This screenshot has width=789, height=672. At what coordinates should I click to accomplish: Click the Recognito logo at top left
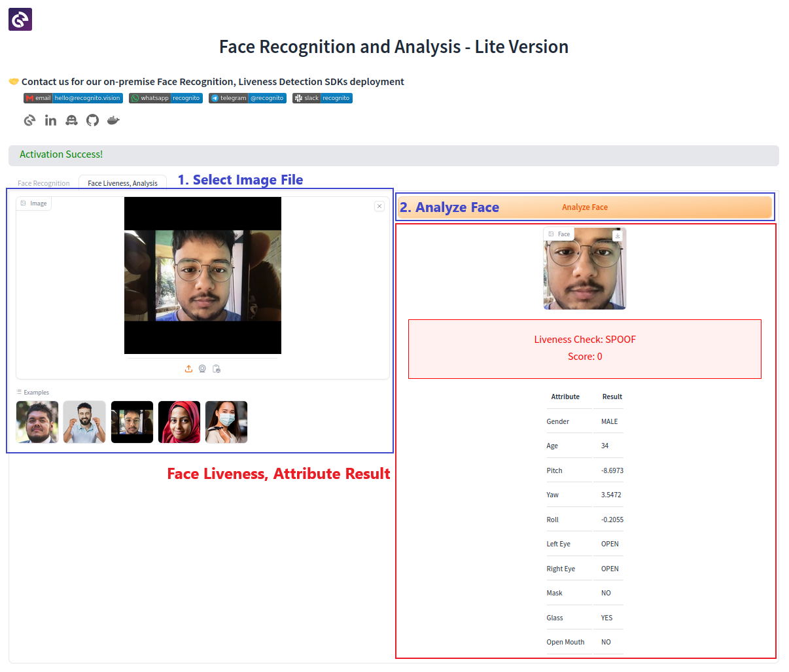pyautogui.click(x=20, y=20)
